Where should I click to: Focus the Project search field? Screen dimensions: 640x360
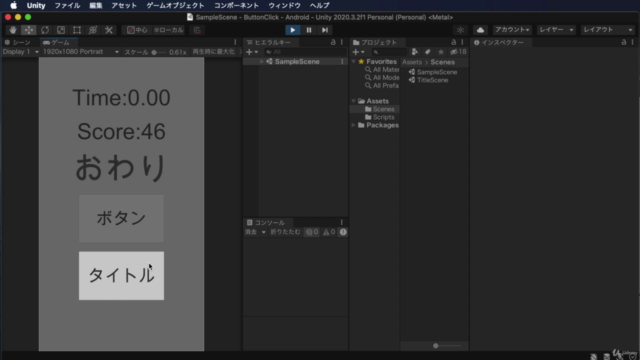click(x=389, y=52)
